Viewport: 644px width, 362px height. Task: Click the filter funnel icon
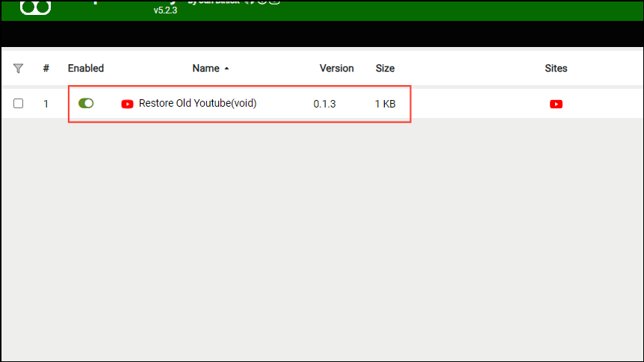(18, 68)
